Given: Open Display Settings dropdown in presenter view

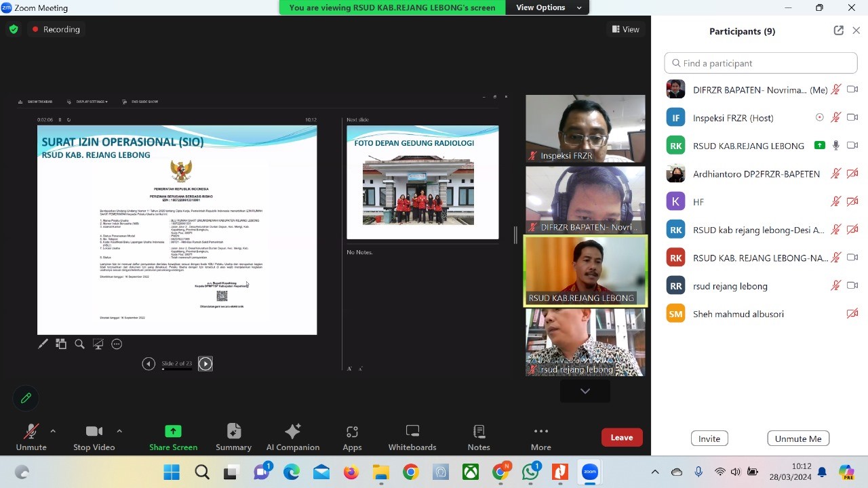Looking at the screenshot, I should click(x=87, y=102).
